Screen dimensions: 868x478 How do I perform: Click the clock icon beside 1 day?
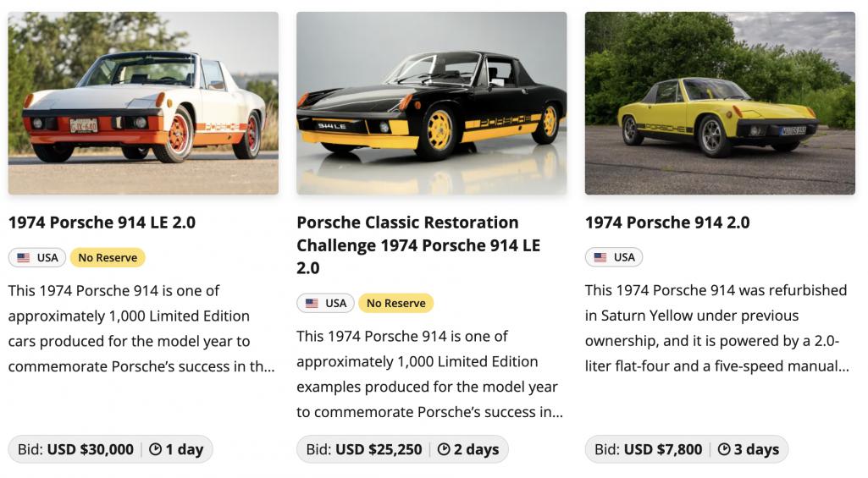tap(156, 449)
